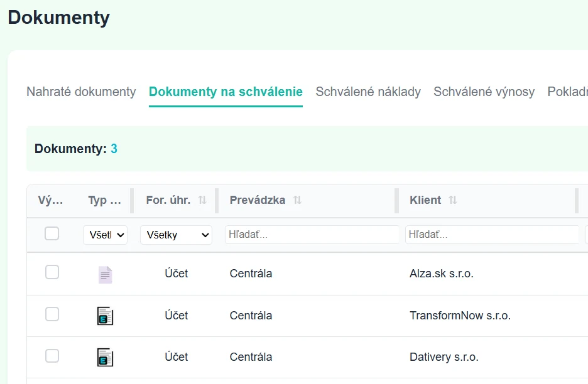This screenshot has width=588, height=384.
Task: Open the document icon in Alza.sk row
Action: tap(106, 275)
